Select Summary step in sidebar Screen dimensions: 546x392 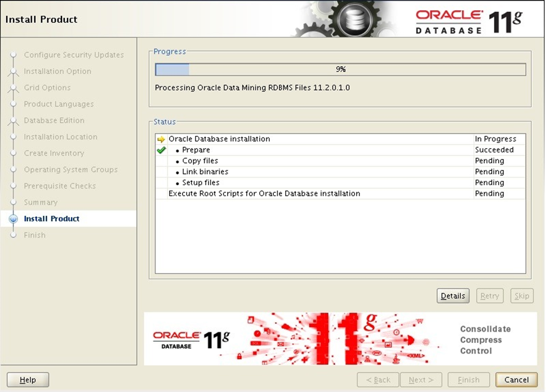click(x=41, y=202)
